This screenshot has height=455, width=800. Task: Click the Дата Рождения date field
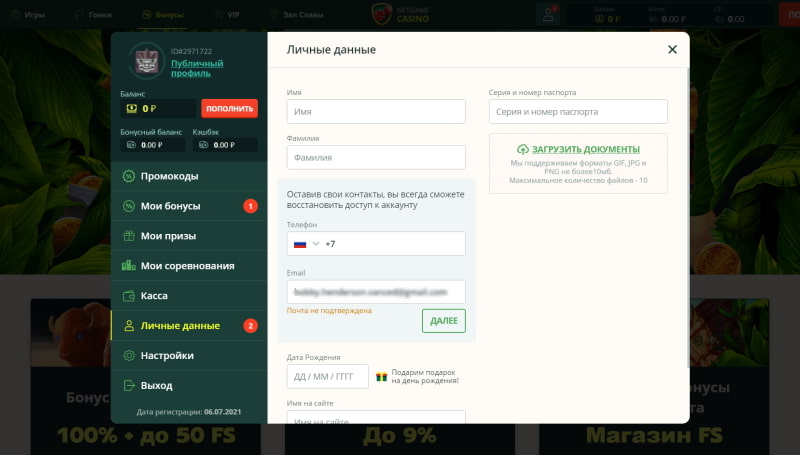pos(327,376)
